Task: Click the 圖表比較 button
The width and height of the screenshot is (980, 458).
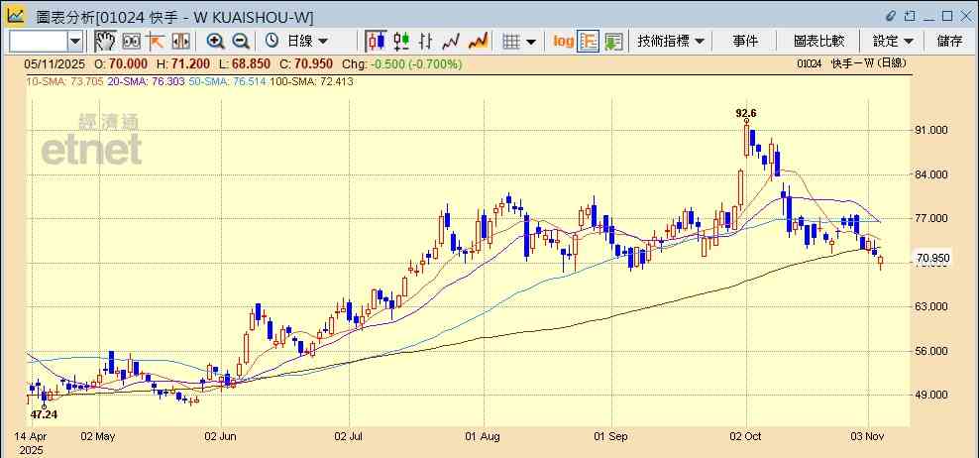Action: 818,41
